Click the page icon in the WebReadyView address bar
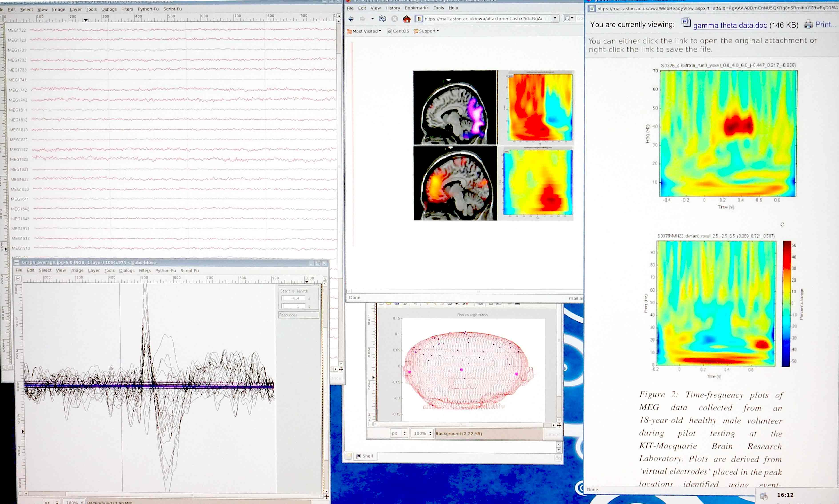 592,8
